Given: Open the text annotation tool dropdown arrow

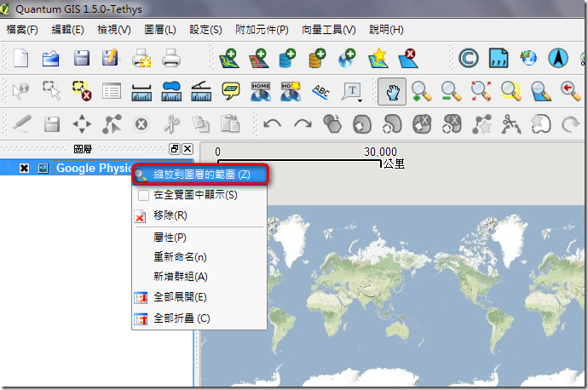Looking at the screenshot, I should (360, 101).
